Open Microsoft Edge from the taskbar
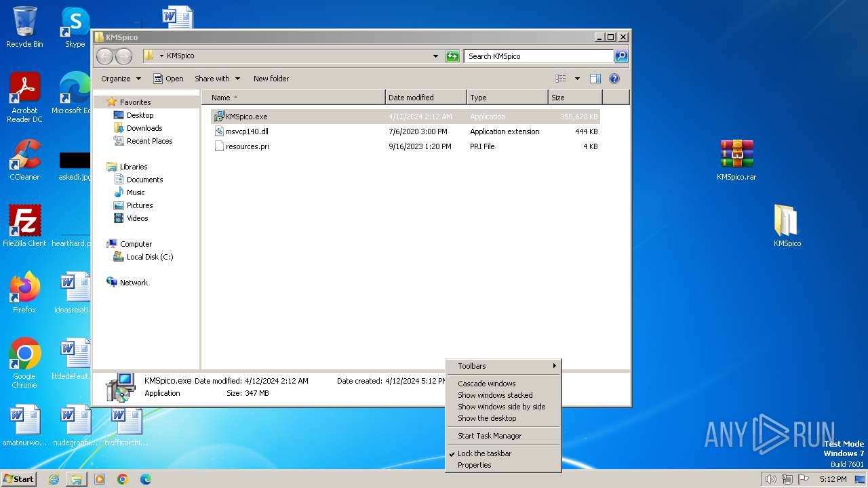 (x=146, y=479)
